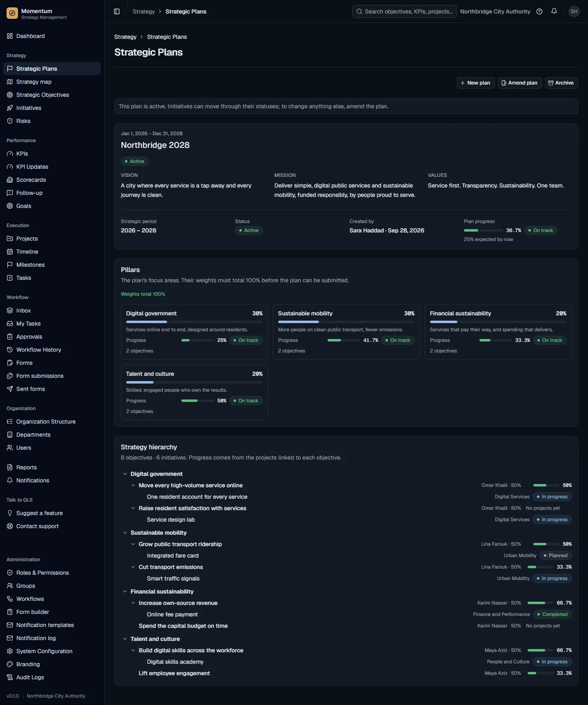Click the Risks shield icon
The height and width of the screenshot is (705, 588).
(10, 121)
